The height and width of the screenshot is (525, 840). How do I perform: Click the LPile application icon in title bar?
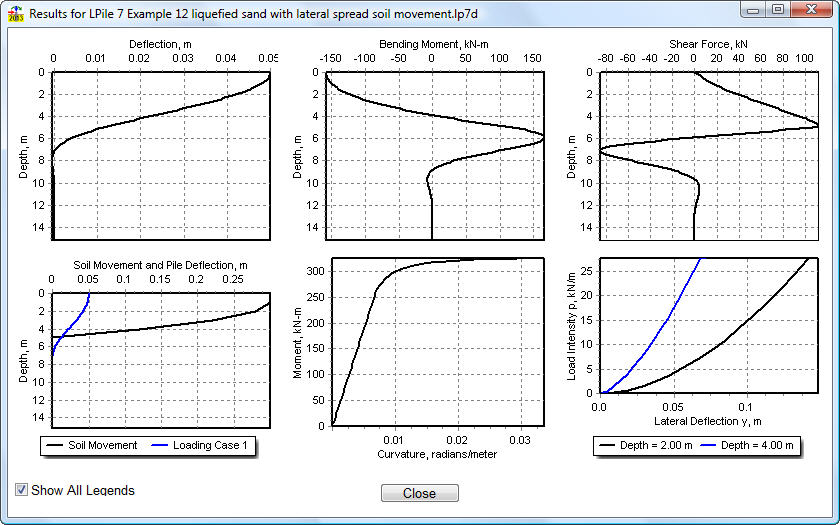point(14,10)
